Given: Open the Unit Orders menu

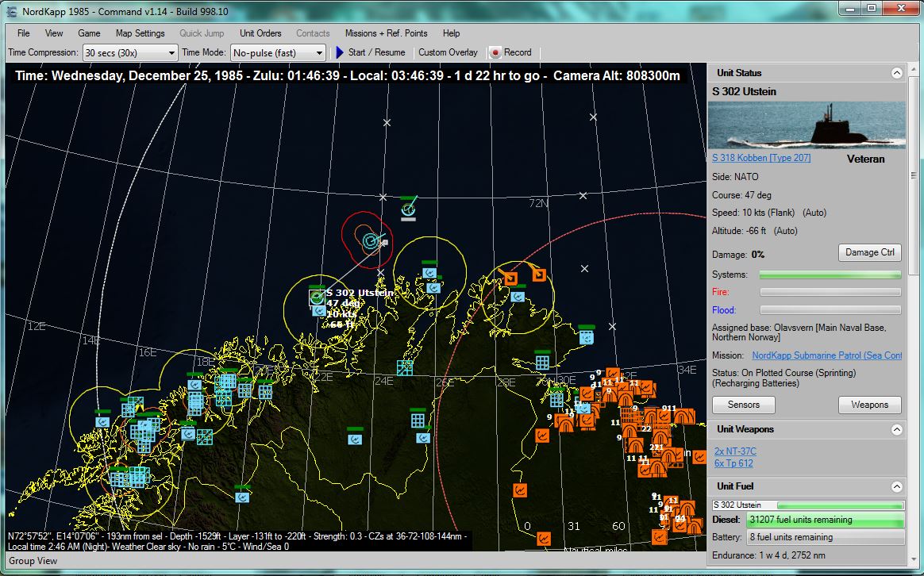Looking at the screenshot, I should (x=260, y=33).
